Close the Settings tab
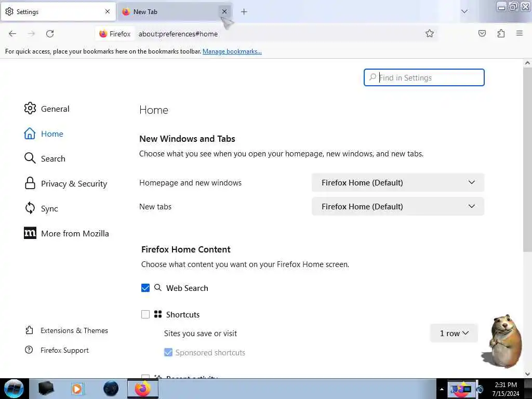 coord(108,11)
